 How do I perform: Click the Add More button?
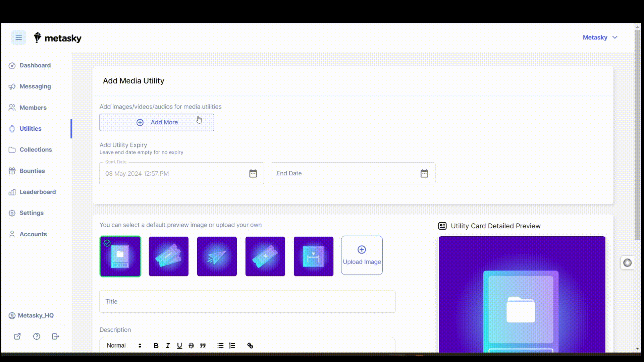(x=157, y=122)
